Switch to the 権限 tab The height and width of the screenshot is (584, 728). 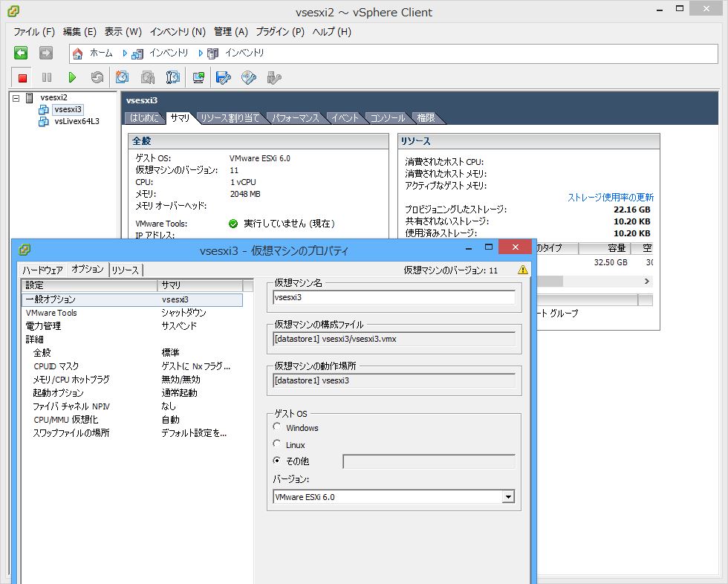pos(426,118)
